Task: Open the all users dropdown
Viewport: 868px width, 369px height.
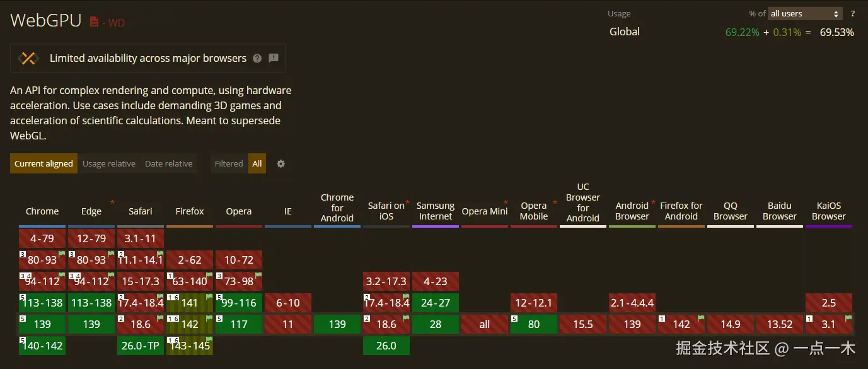Action: click(805, 13)
